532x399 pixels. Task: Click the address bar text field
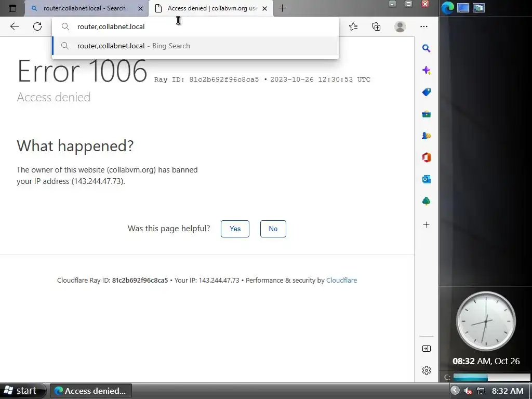click(x=195, y=26)
